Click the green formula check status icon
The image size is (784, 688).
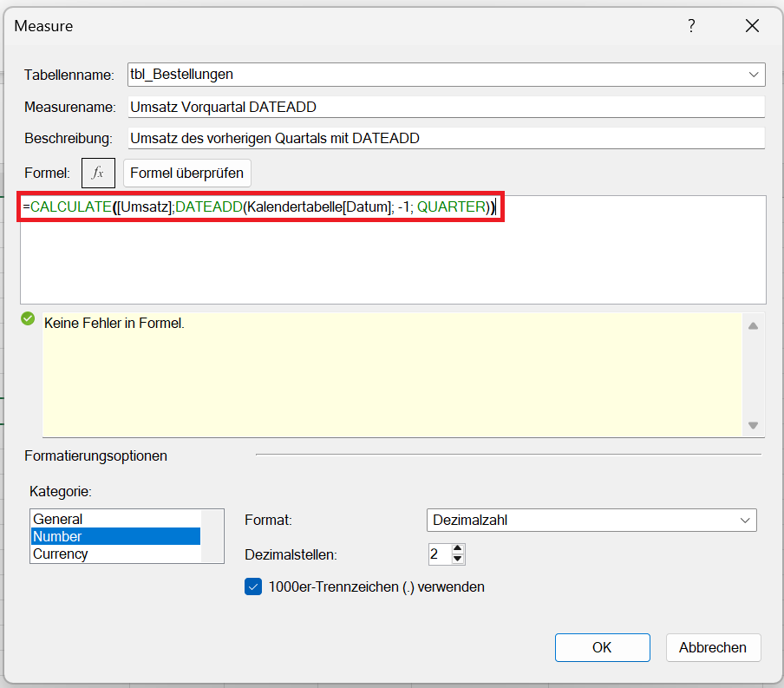(x=28, y=319)
